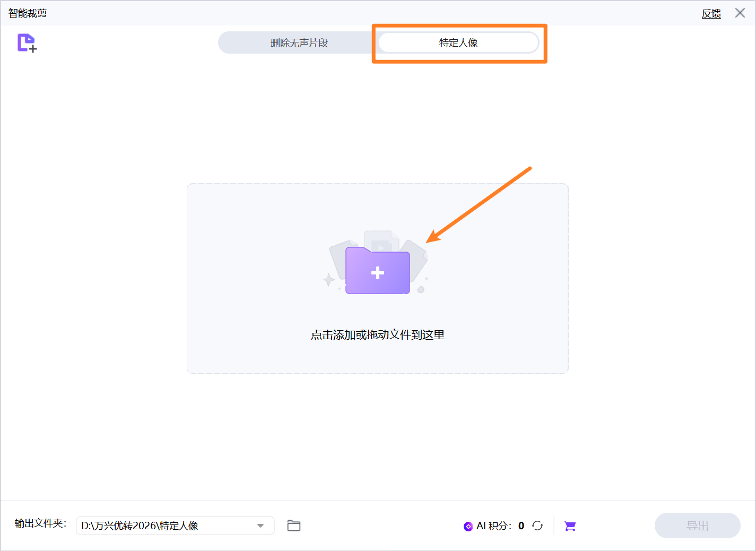Click inside the output folder path field

[x=159, y=526]
